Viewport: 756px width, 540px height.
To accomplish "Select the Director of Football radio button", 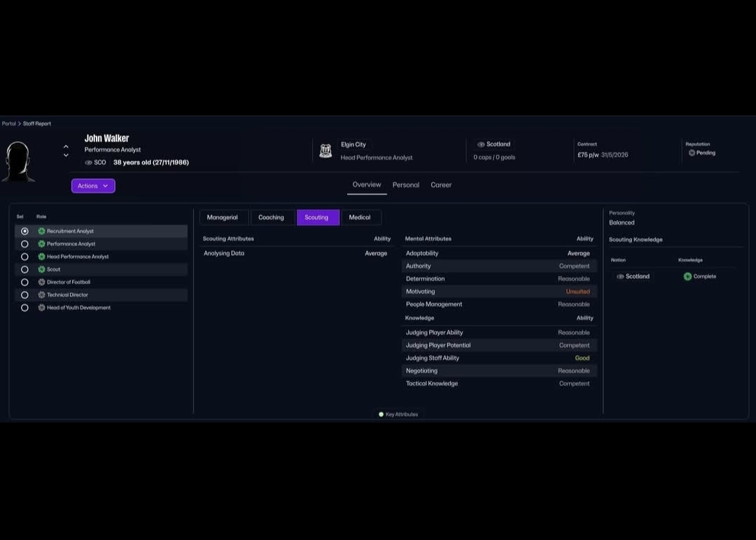I will click(24, 283).
